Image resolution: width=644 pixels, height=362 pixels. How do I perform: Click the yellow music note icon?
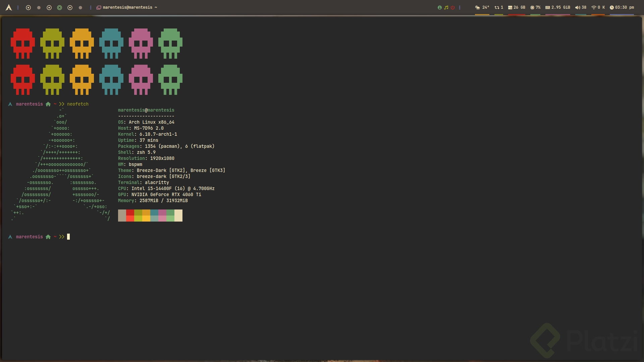point(446,7)
